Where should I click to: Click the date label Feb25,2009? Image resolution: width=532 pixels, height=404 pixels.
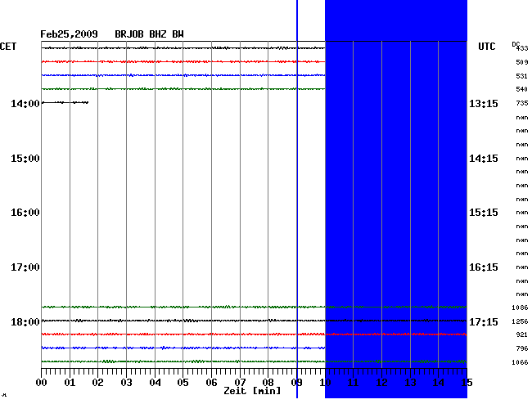[x=69, y=34]
